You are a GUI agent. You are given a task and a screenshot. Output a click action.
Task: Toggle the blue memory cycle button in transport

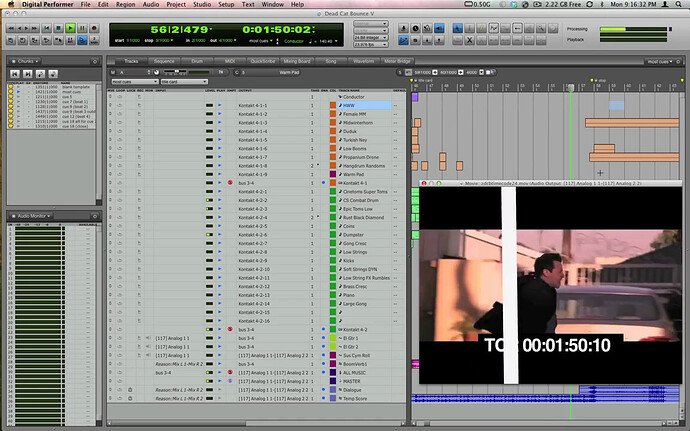tap(82, 40)
